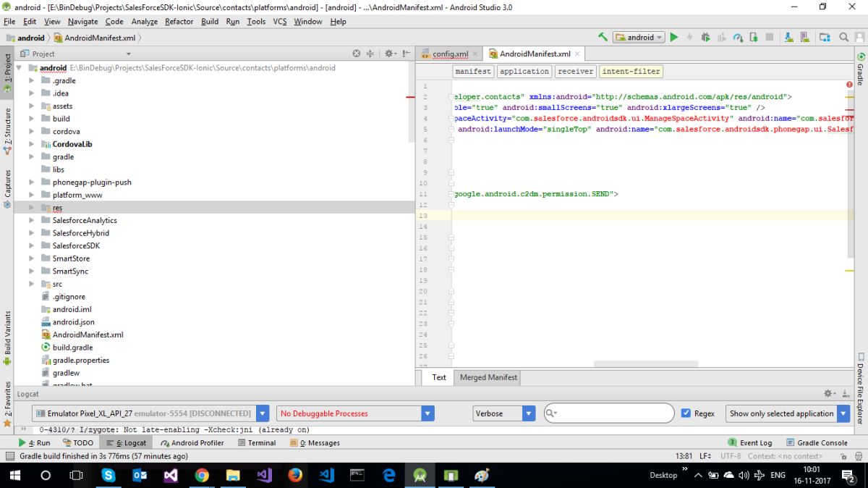Viewport: 868px width, 488px height.
Task: Select build.gradle in project tree
Action: click(72, 348)
